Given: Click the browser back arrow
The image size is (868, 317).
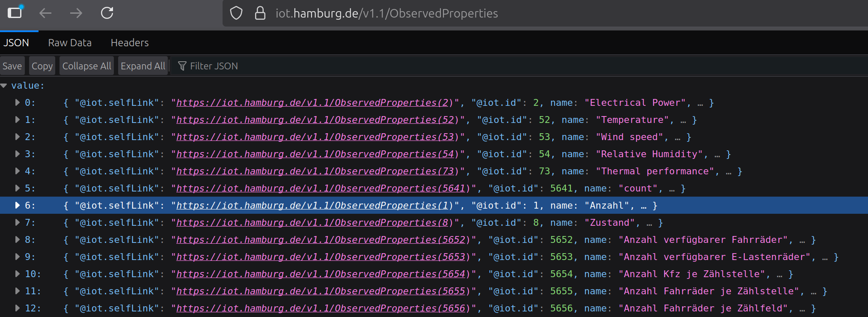Looking at the screenshot, I should click(x=45, y=13).
